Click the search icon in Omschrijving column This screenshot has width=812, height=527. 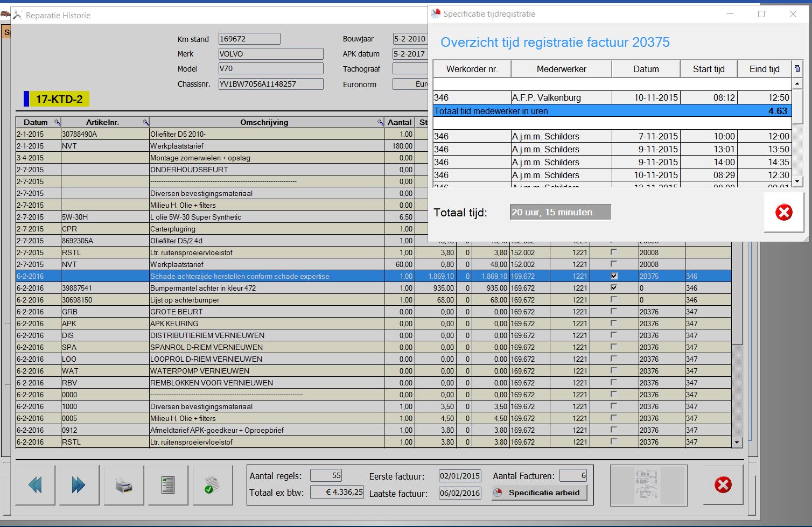click(380, 123)
